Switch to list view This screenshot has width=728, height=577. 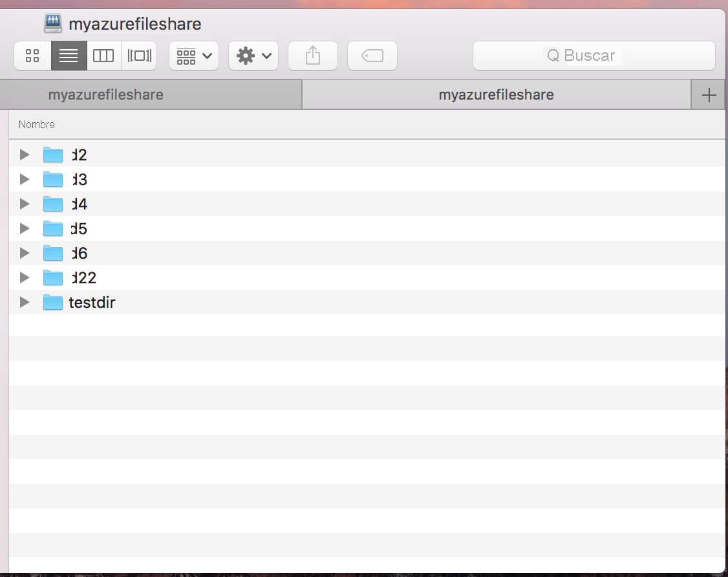click(x=69, y=56)
